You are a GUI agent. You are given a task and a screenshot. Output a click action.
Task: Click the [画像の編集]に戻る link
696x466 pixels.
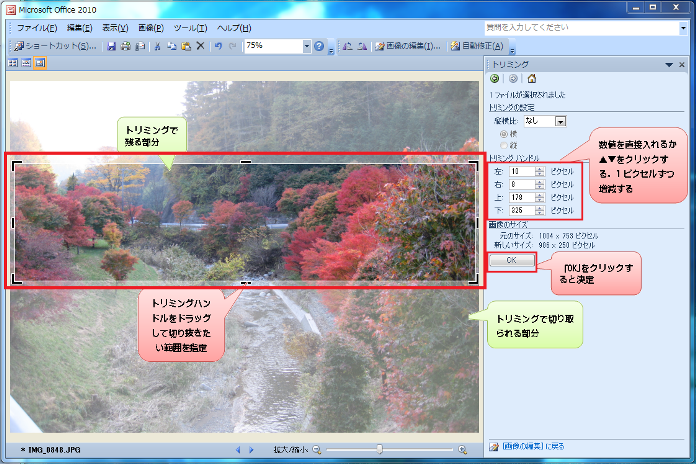(533, 446)
